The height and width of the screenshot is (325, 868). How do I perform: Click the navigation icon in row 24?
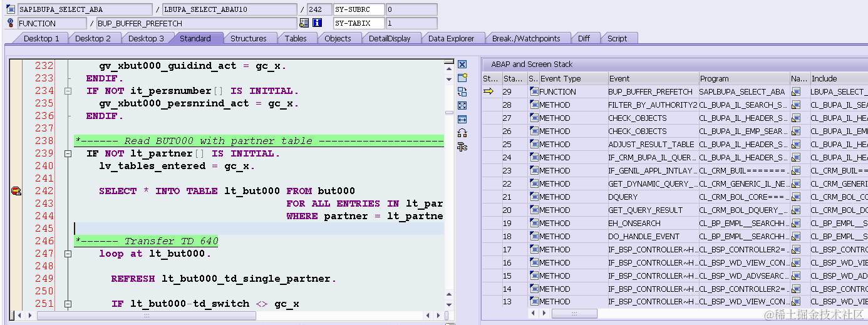pyautogui.click(x=796, y=157)
